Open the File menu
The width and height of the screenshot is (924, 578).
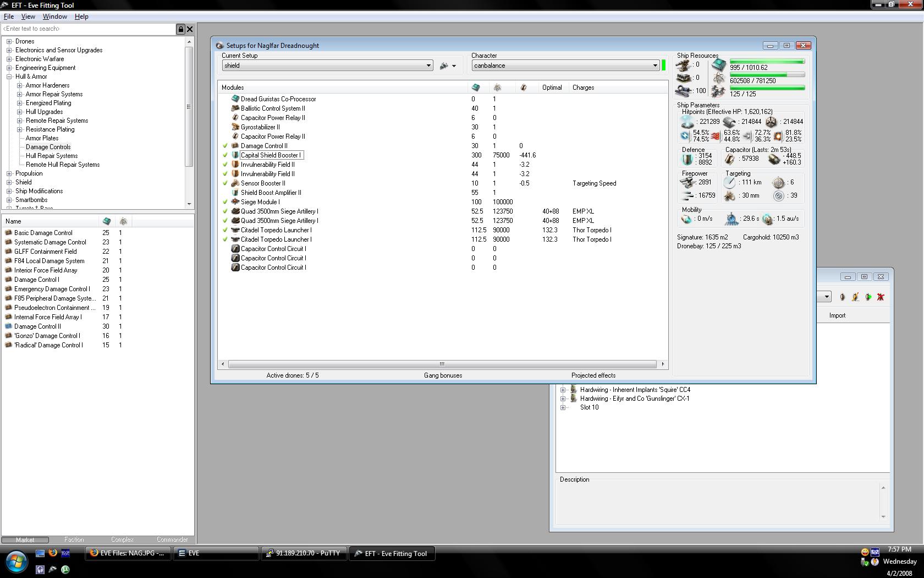point(9,17)
